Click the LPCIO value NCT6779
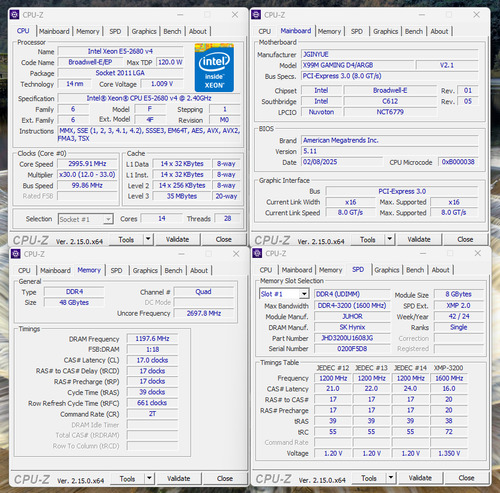Viewport: 500px width, 493px height. pyautogui.click(x=390, y=112)
